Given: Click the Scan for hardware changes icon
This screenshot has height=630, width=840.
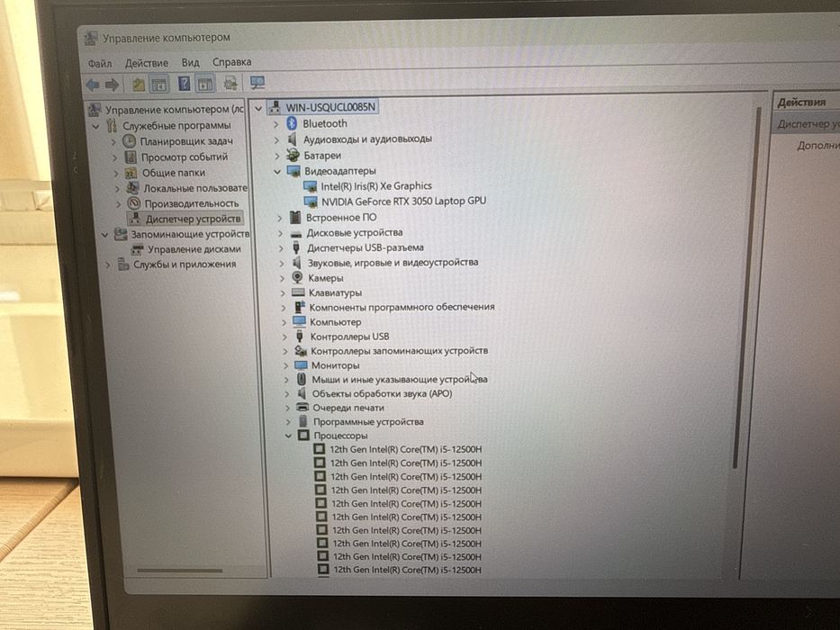Looking at the screenshot, I should [257, 83].
